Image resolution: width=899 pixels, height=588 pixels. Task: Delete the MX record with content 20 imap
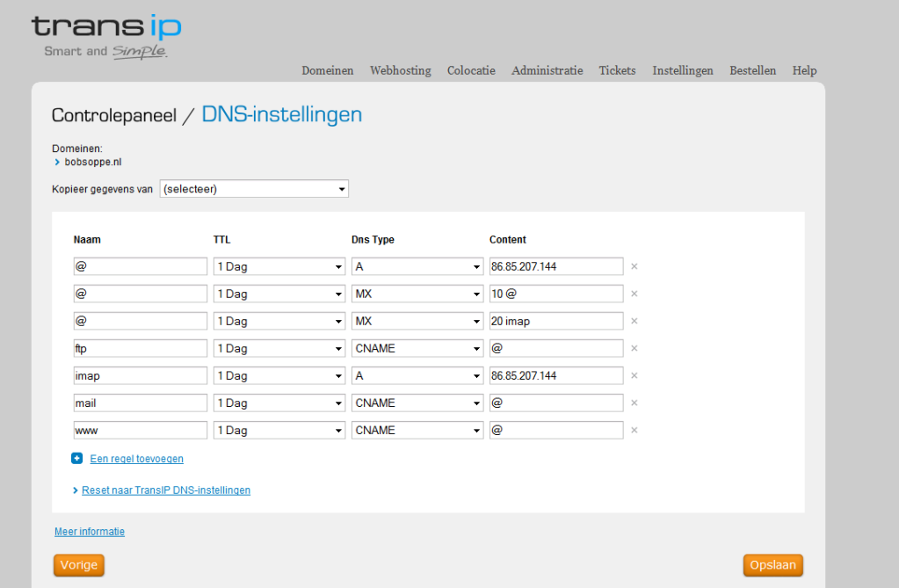634,321
